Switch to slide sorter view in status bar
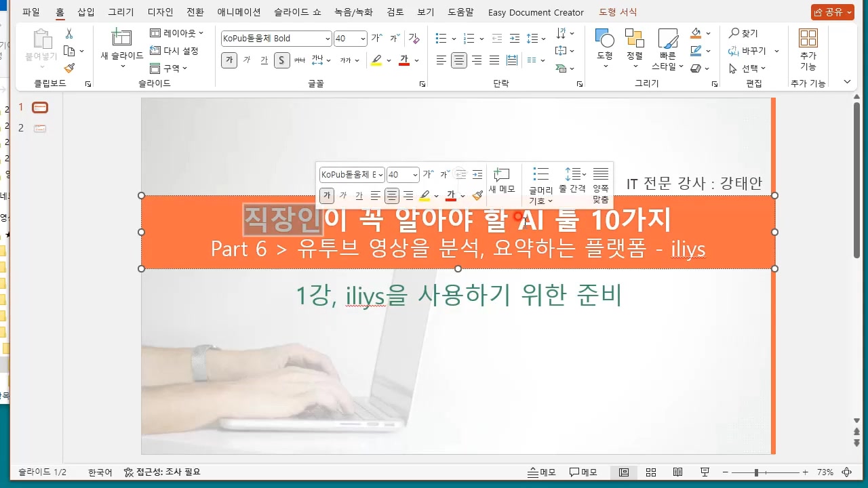The image size is (868, 488). click(651, 472)
